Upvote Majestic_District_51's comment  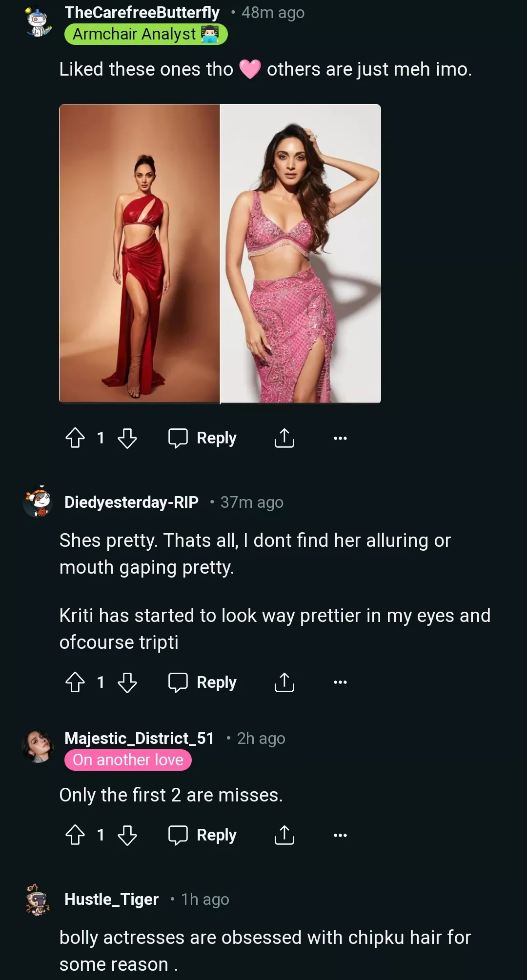(x=75, y=835)
